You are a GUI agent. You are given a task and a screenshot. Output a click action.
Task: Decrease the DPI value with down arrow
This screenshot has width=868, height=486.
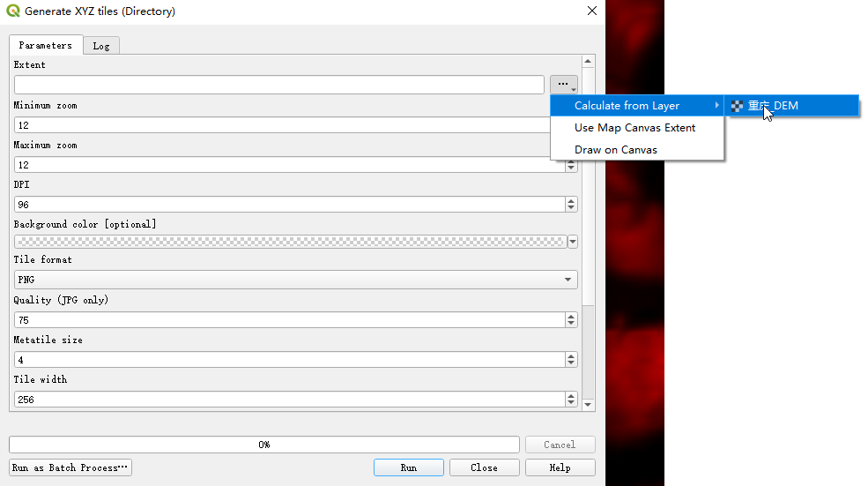[x=571, y=208]
